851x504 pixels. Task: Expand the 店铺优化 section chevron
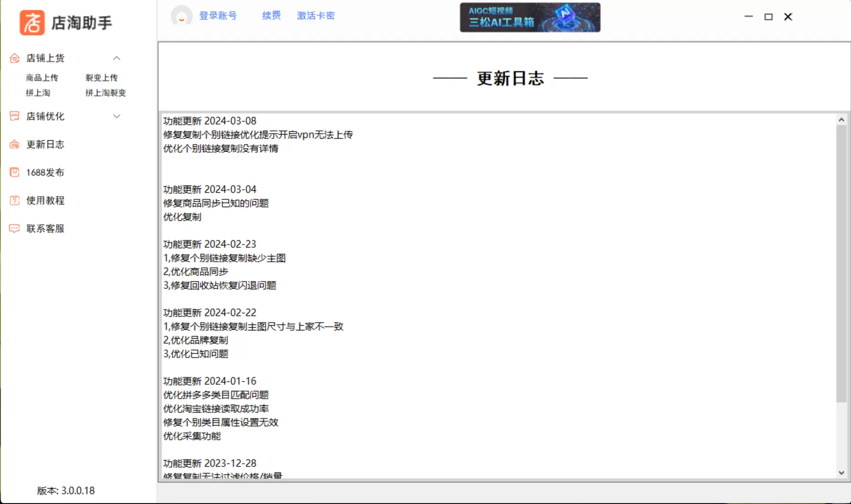117,116
